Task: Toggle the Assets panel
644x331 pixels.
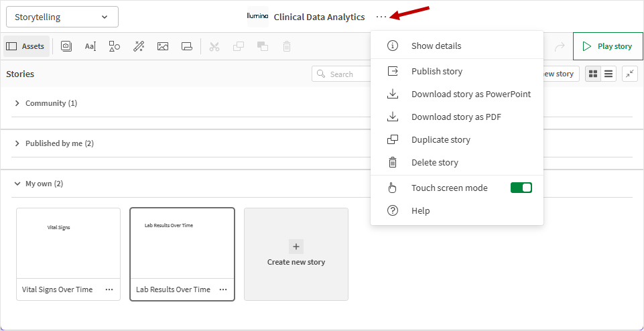Action: pyautogui.click(x=26, y=46)
